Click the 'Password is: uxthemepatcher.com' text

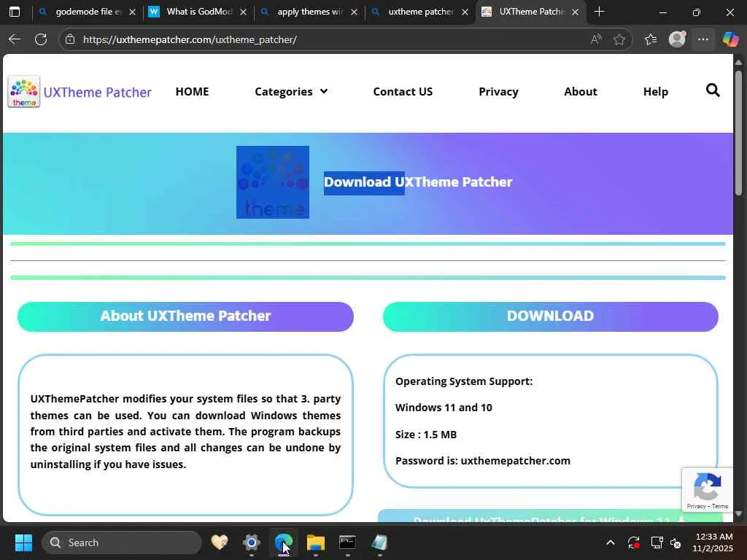pos(483,461)
